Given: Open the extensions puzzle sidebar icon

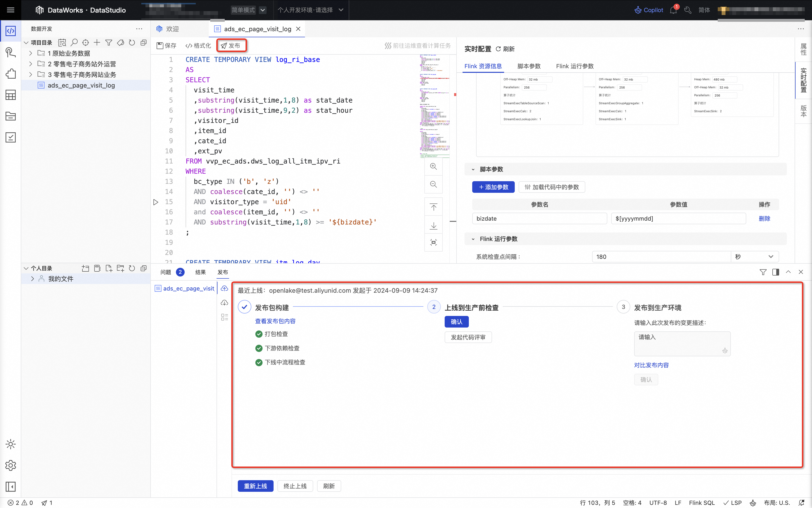Looking at the screenshot, I should tap(10, 74).
